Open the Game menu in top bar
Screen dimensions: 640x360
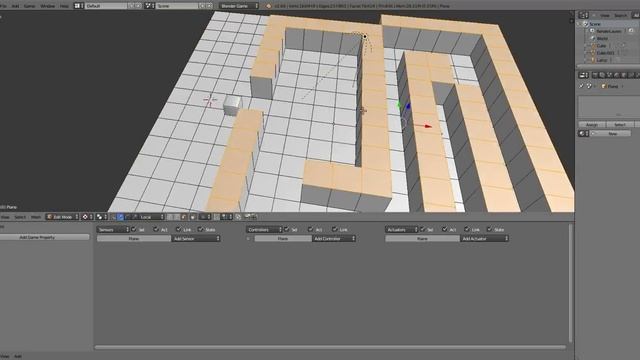click(x=29, y=6)
